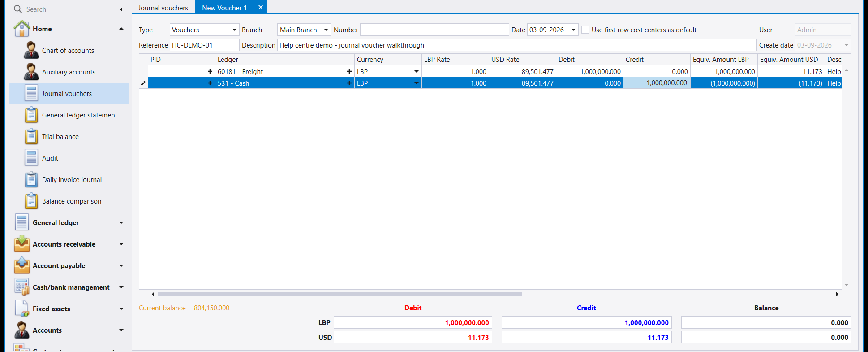Click the Reference field HC-DEMO-01
The image size is (868, 352).
[204, 45]
